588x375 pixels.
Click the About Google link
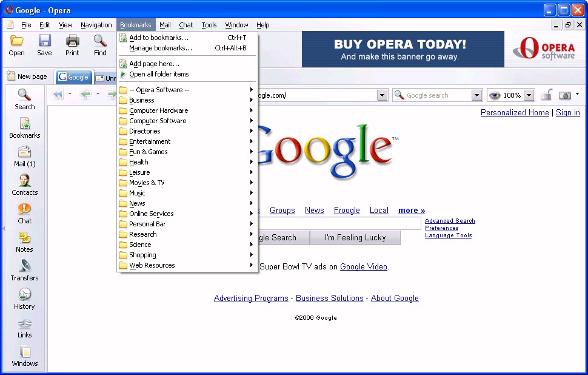click(x=395, y=298)
